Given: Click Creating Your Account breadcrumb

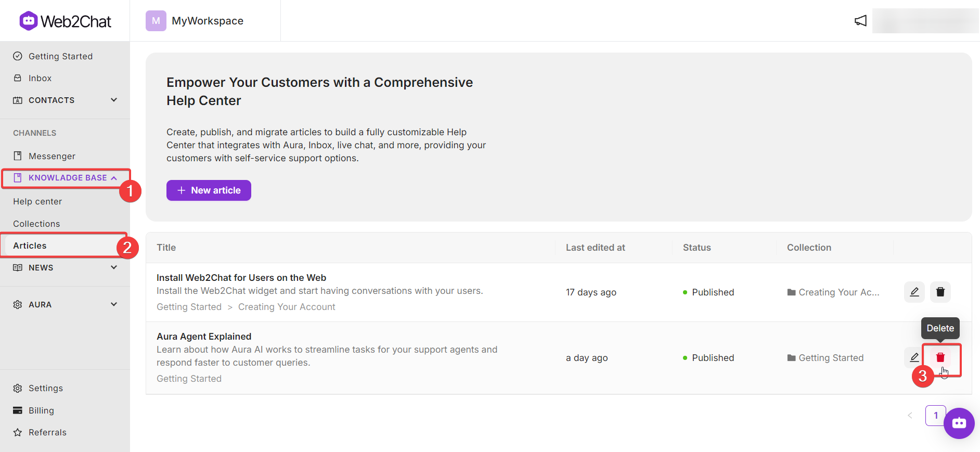Looking at the screenshot, I should tap(287, 307).
